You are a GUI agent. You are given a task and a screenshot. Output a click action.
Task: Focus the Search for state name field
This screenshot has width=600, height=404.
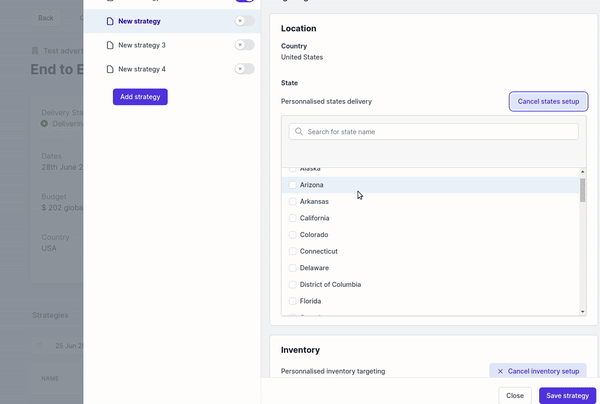pyautogui.click(x=434, y=132)
